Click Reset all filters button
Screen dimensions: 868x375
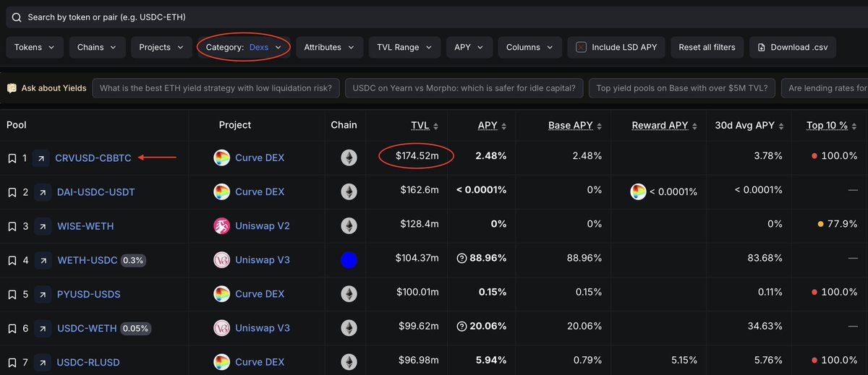tap(707, 47)
